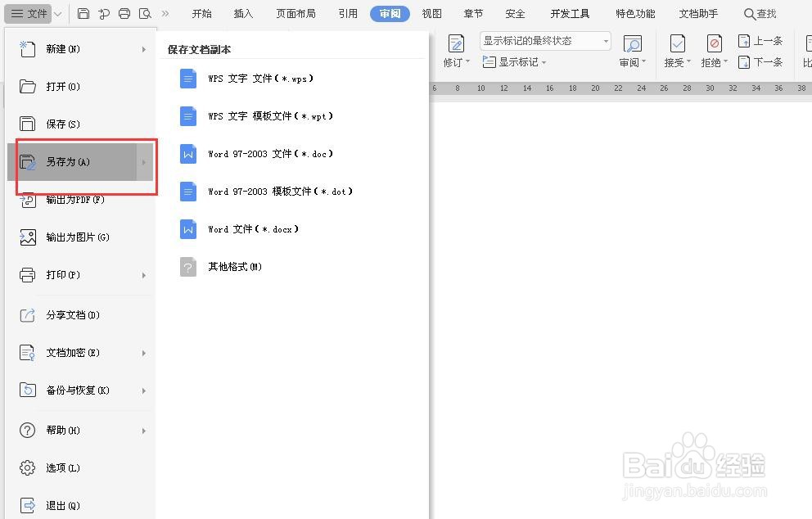Choose 打印 (P) menu item
Viewport: 812px width, 519px height.
pyautogui.click(x=80, y=275)
